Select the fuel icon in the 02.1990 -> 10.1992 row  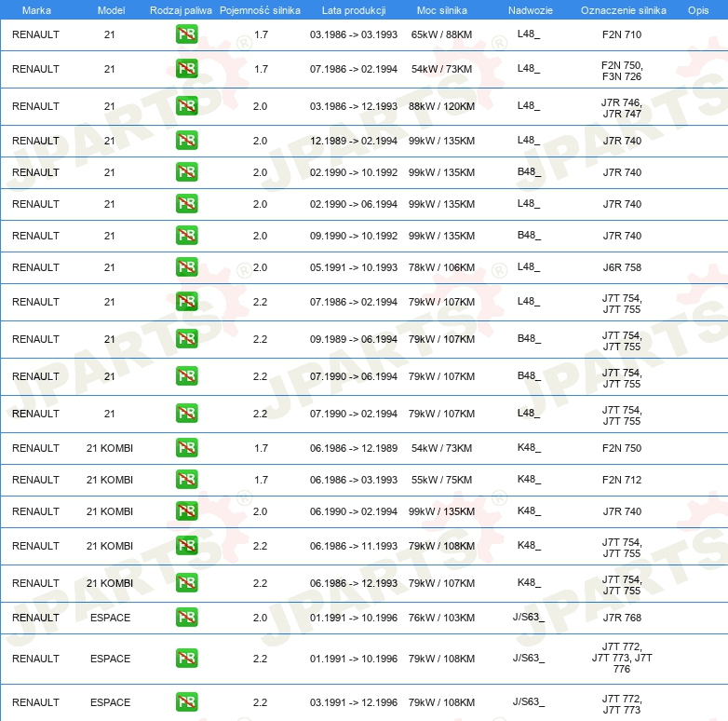pos(186,172)
